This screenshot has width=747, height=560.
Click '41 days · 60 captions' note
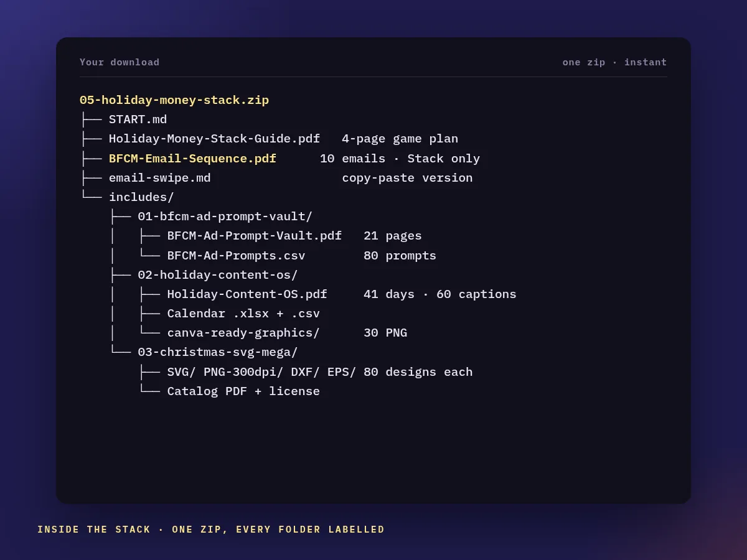coord(440,294)
